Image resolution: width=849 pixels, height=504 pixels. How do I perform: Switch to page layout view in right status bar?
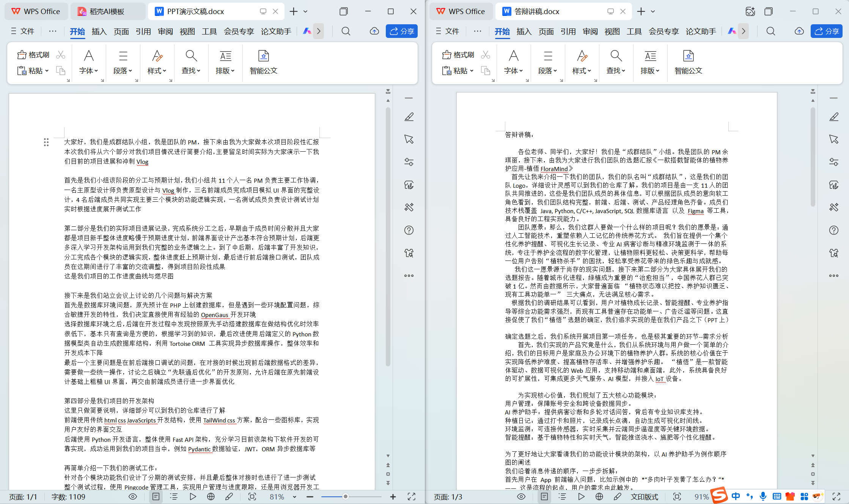[544, 497]
